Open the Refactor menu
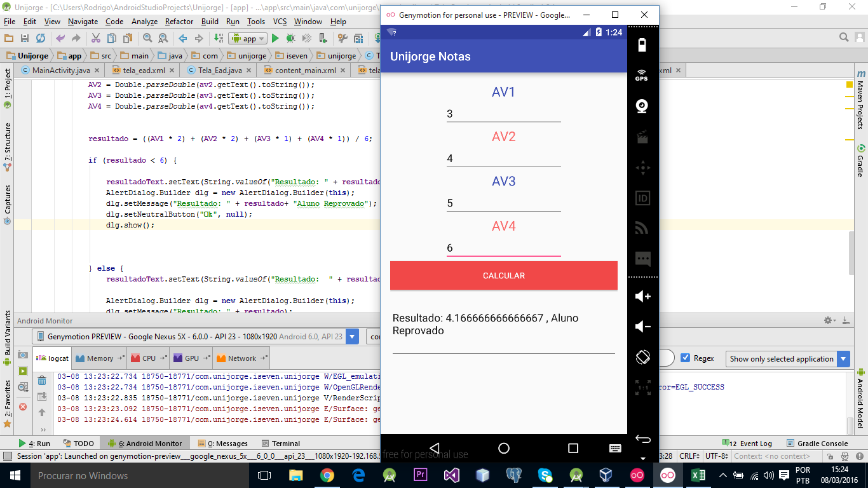868x488 pixels. pos(179,22)
